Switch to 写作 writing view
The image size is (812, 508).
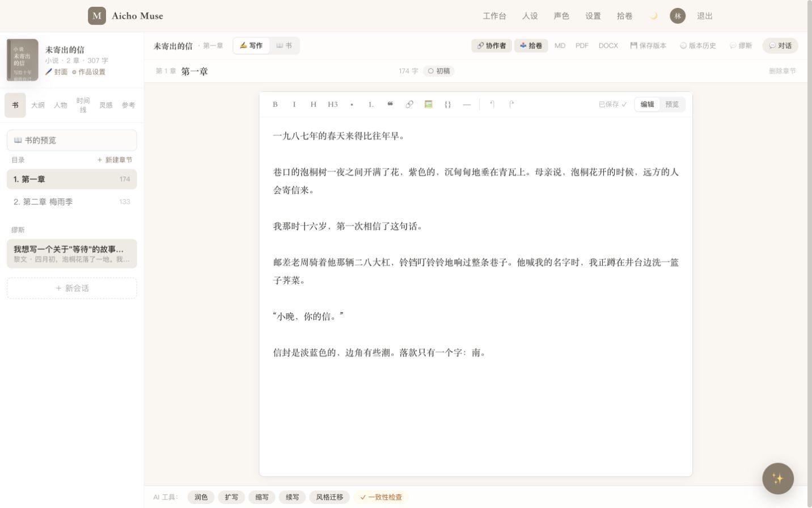tap(251, 46)
